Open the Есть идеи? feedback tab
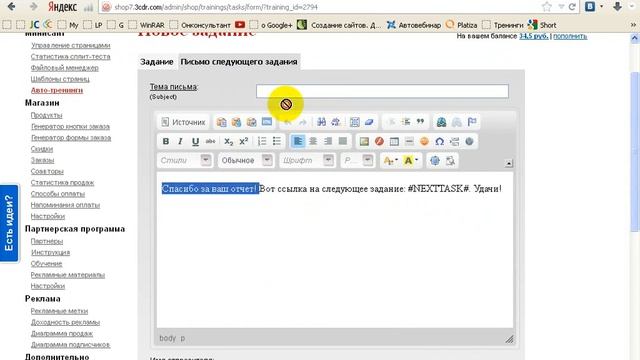 tap(9, 223)
